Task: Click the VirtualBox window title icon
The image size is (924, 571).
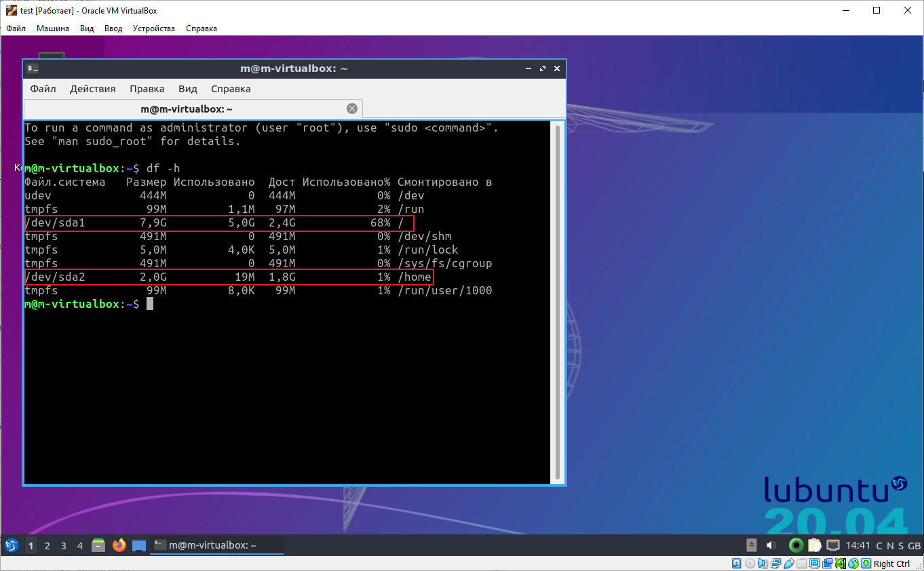Action: pos(11,10)
